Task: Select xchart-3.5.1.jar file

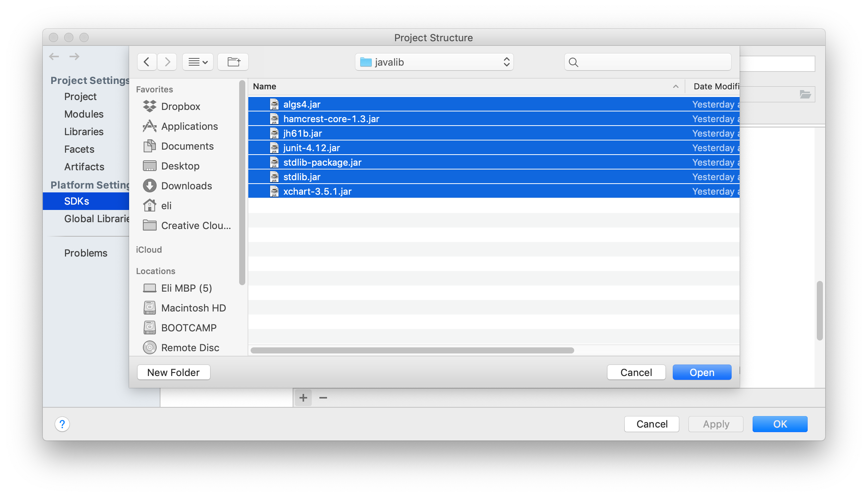Action: click(494, 191)
